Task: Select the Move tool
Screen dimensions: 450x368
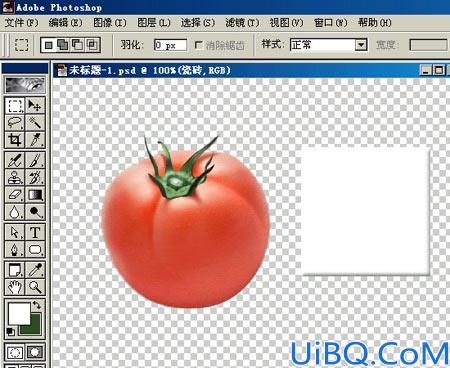Action: [35, 106]
